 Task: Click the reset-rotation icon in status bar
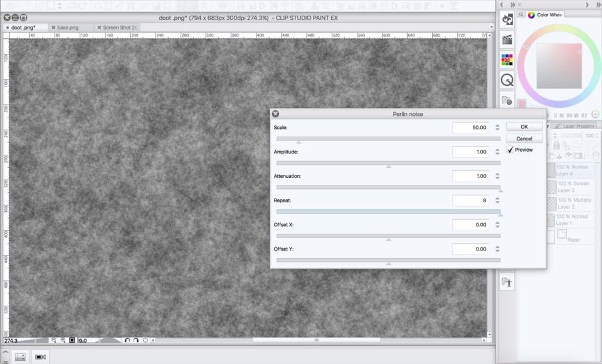point(144,340)
